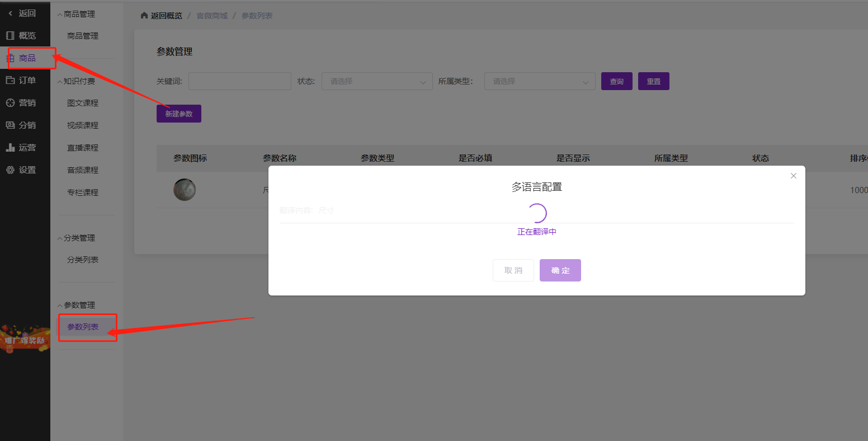Collapse the 知识付费 menu group
The height and width of the screenshot is (441, 868).
click(60, 82)
